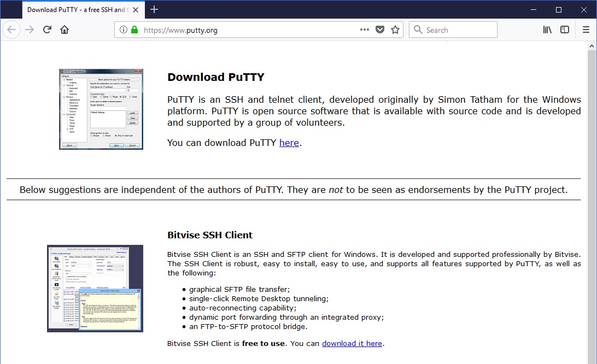
Task: Open the page actions menu
Action: point(364,30)
